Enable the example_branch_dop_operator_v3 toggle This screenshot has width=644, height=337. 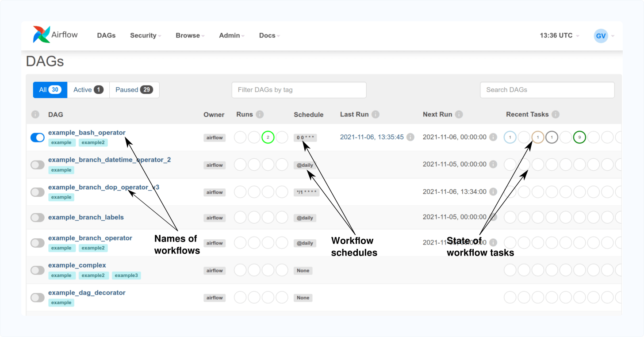[x=38, y=192]
